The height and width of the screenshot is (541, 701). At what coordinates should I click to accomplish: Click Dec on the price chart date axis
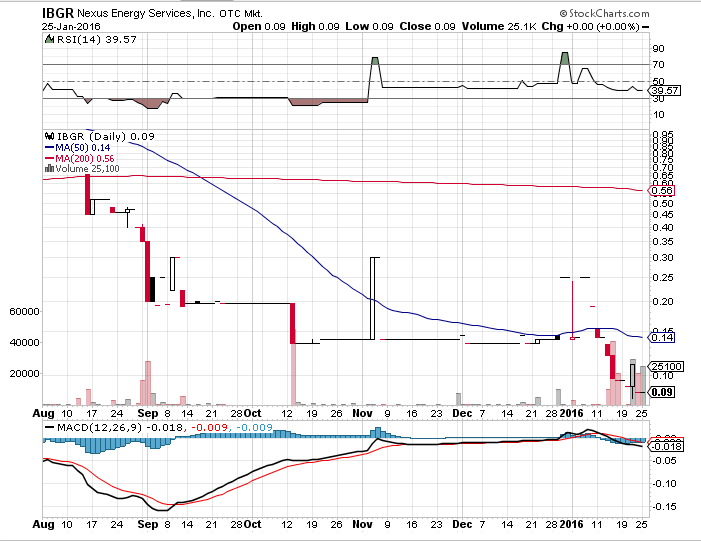pyautogui.click(x=462, y=413)
